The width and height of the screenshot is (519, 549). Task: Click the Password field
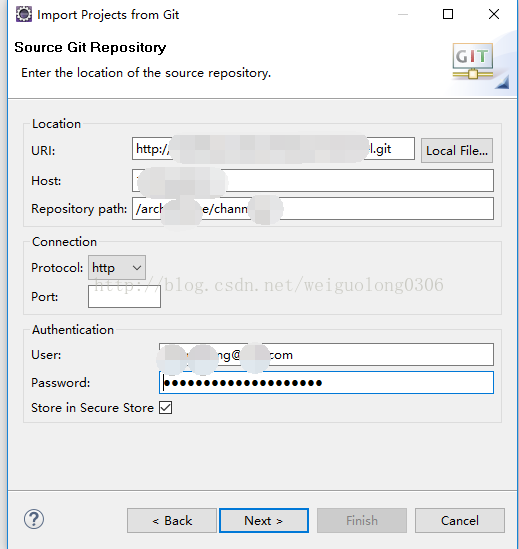326,382
